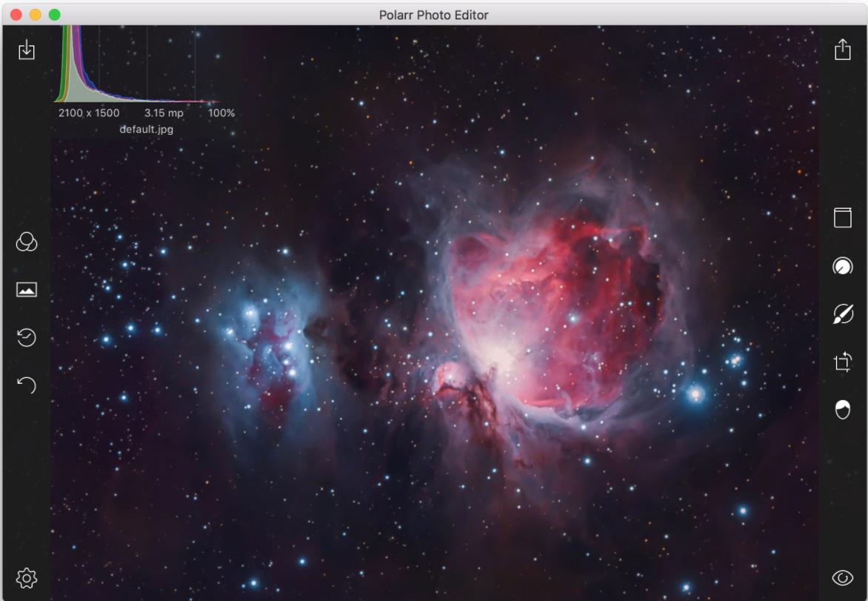Select the local adjustments brush tool
This screenshot has height=601, width=868.
843,314
